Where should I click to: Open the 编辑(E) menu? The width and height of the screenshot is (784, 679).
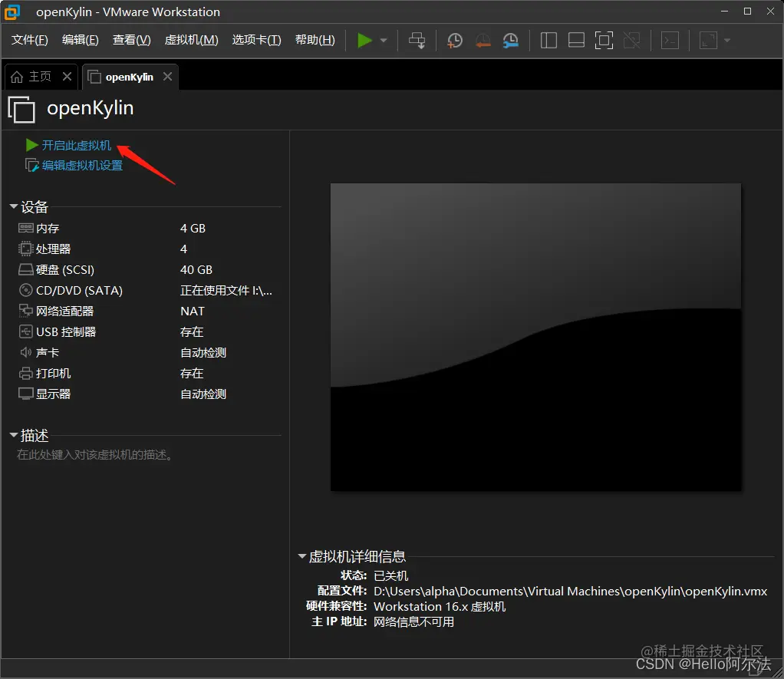click(x=80, y=39)
